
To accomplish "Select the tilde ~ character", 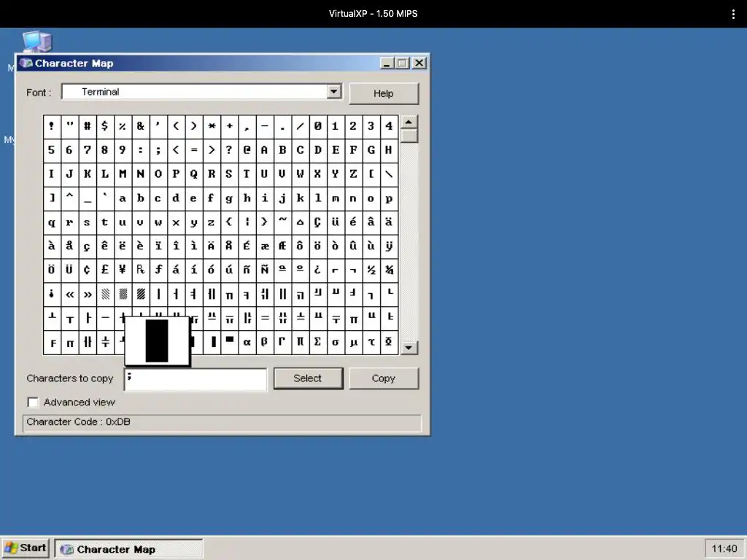I will tap(282, 222).
